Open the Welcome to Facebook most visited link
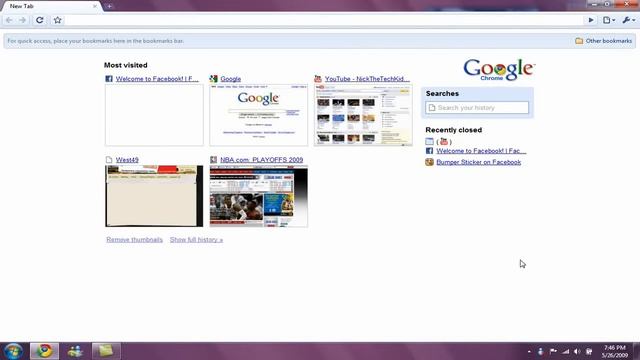Screen dimensions: 640x360 (x=157, y=79)
